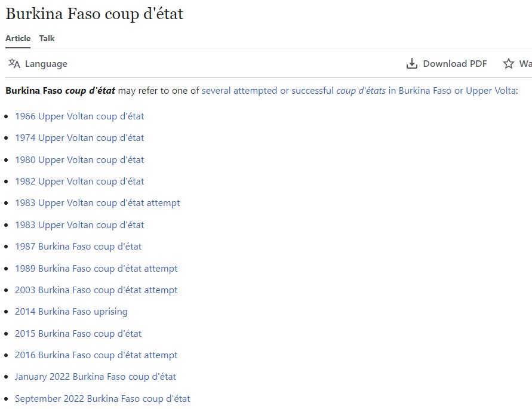Open 1989 Burkina Faso coup d'état attempt

(x=96, y=269)
